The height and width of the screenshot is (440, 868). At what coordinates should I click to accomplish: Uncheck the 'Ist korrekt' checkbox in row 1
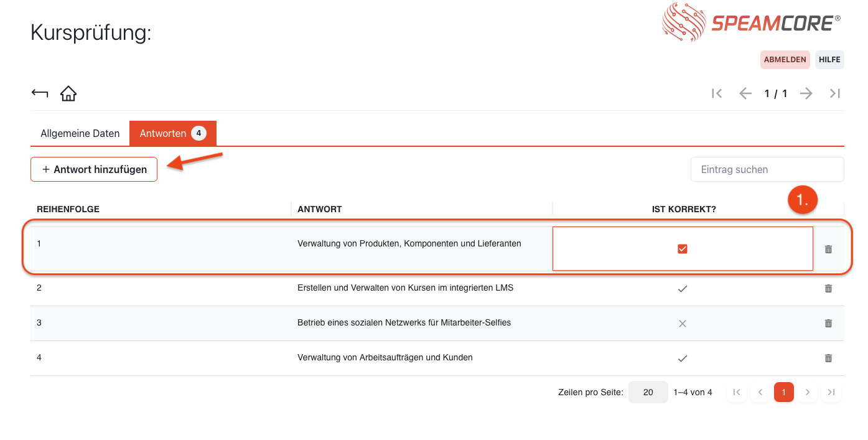click(683, 249)
